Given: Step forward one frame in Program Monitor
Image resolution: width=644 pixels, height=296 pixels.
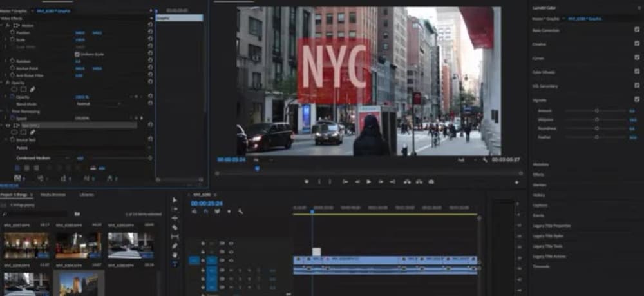Looking at the screenshot, I should click(381, 182).
